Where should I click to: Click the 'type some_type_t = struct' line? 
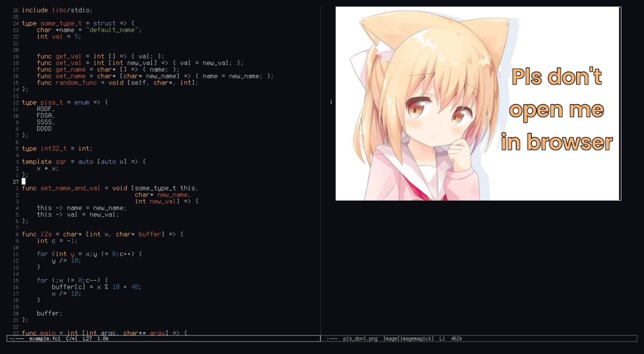78,23
